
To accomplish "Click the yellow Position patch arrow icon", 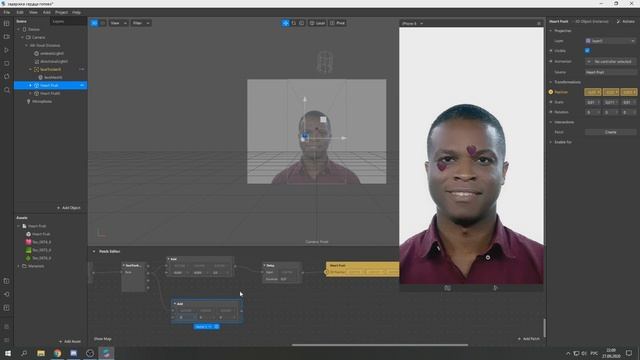I will [x=551, y=92].
